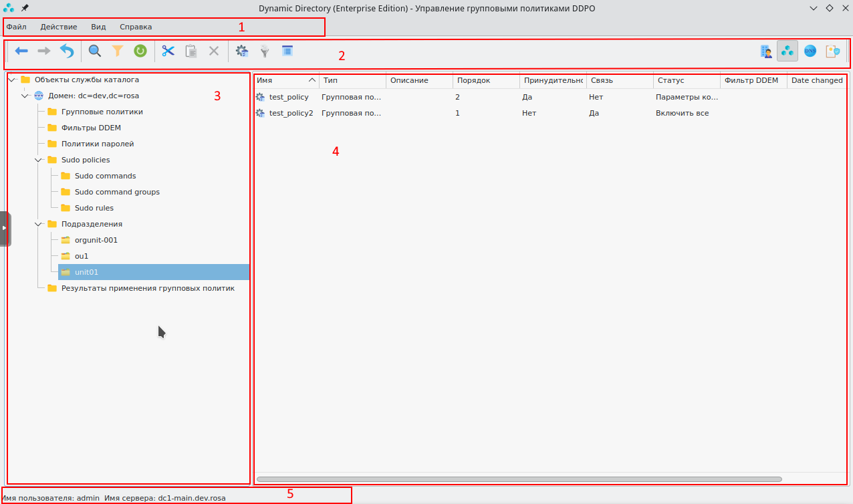Collapse the Домен: dc=dev,dc=rosa node
Viewport: 853px width, 504px height.
tap(25, 96)
